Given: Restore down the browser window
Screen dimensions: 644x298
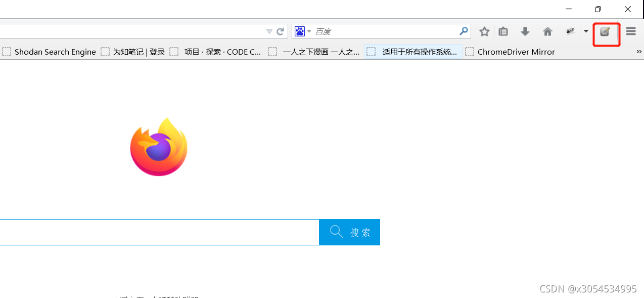Looking at the screenshot, I should [x=598, y=9].
